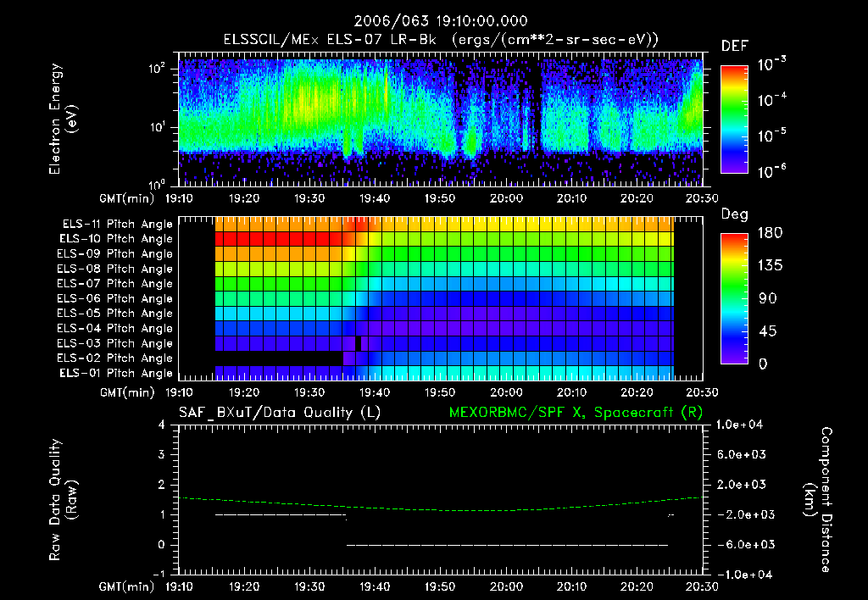Image resolution: width=868 pixels, height=600 pixels.
Task: Click the ELS-10 Pitch Angle row label
Action: click(116, 239)
